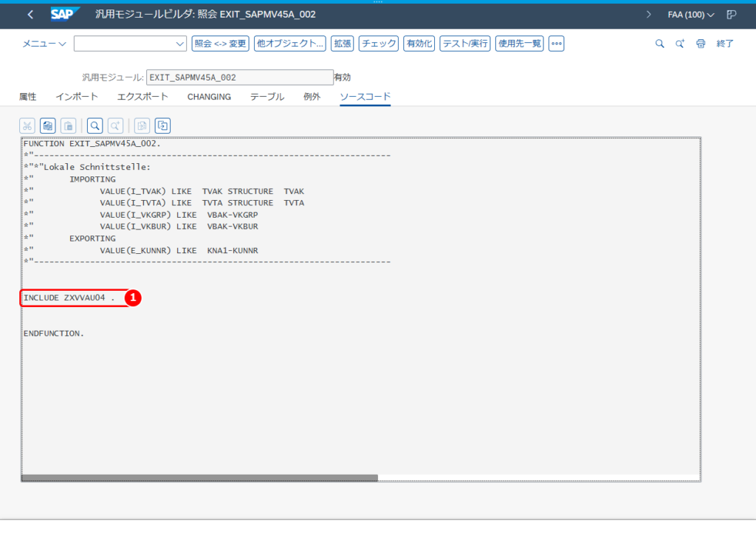Select the ソースコード tab
756x544 pixels.
(365, 97)
